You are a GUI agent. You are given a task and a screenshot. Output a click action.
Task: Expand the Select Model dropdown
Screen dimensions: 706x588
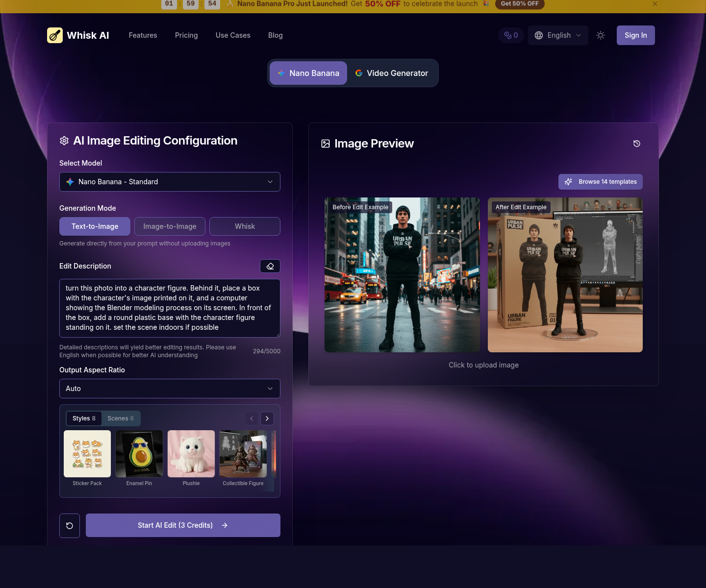tap(170, 182)
